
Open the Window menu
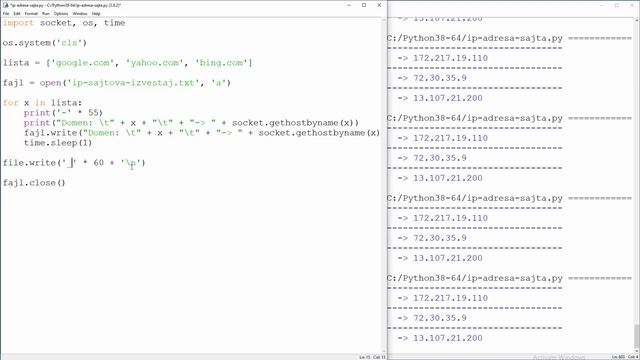[x=80, y=13]
